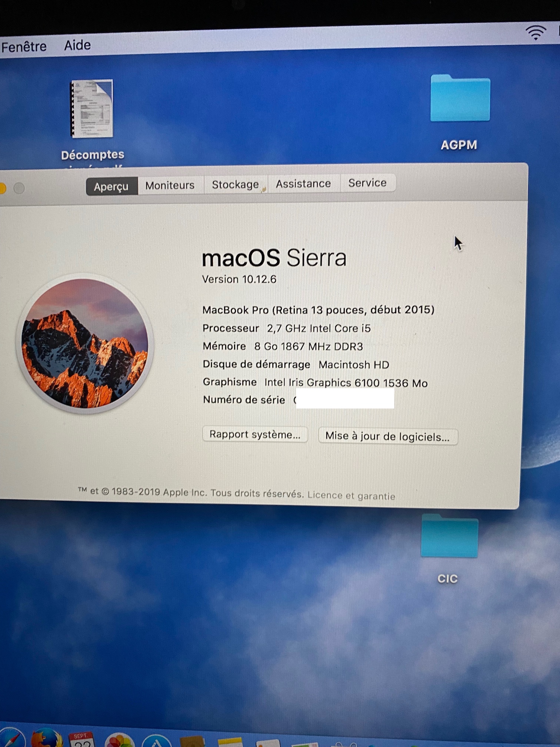Switch to the Aperçu tab
The width and height of the screenshot is (560, 747).
(x=111, y=186)
